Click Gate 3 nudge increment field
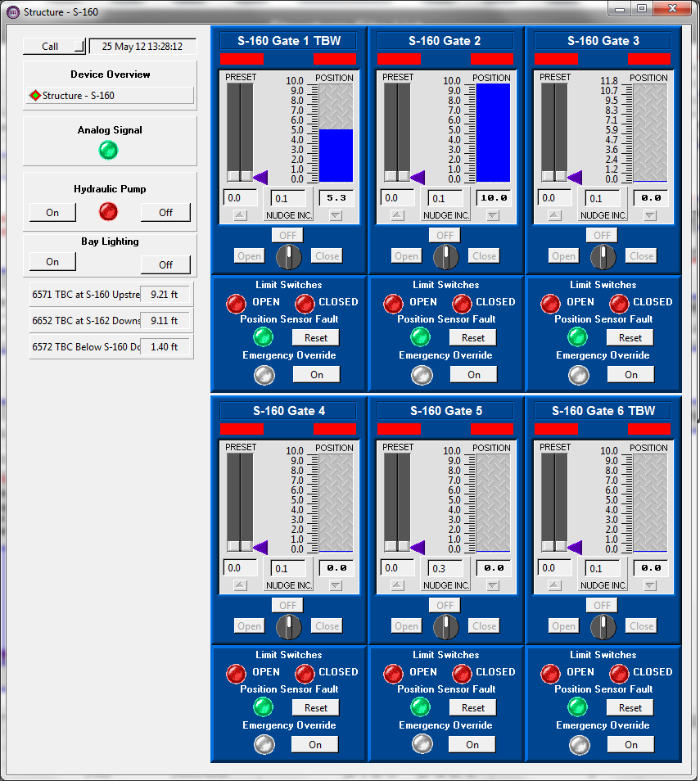Viewport: 700px width, 781px height. tap(603, 198)
